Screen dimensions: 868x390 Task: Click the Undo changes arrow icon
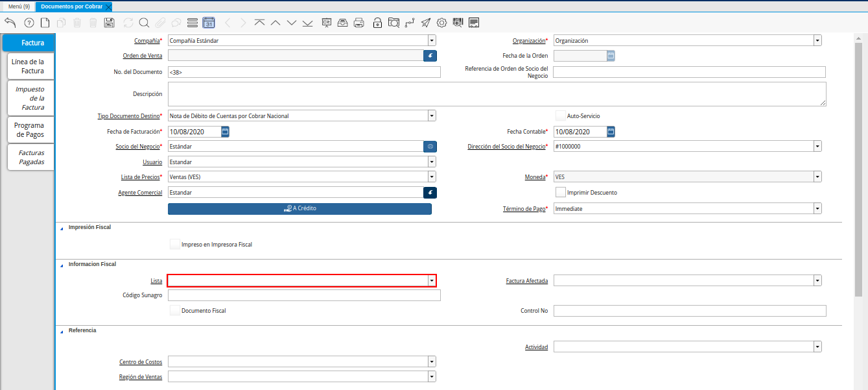[10, 23]
